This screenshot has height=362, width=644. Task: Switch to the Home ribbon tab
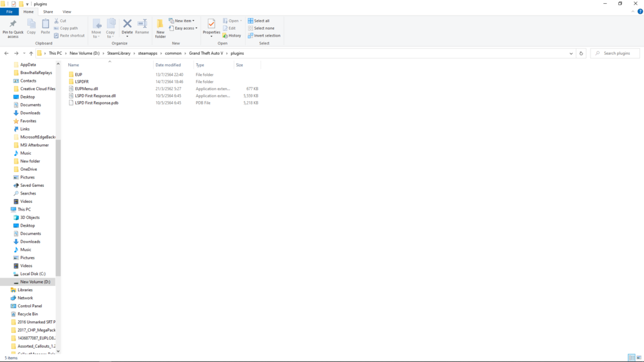click(x=28, y=12)
